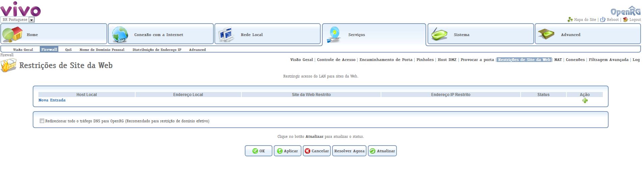Open Nome de Domínio Pessoal subtab
The width and height of the screenshot is (644, 187).
click(x=102, y=50)
